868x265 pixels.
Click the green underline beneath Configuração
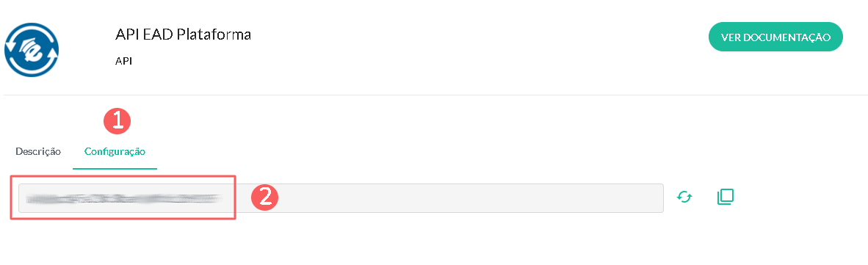pos(115,168)
